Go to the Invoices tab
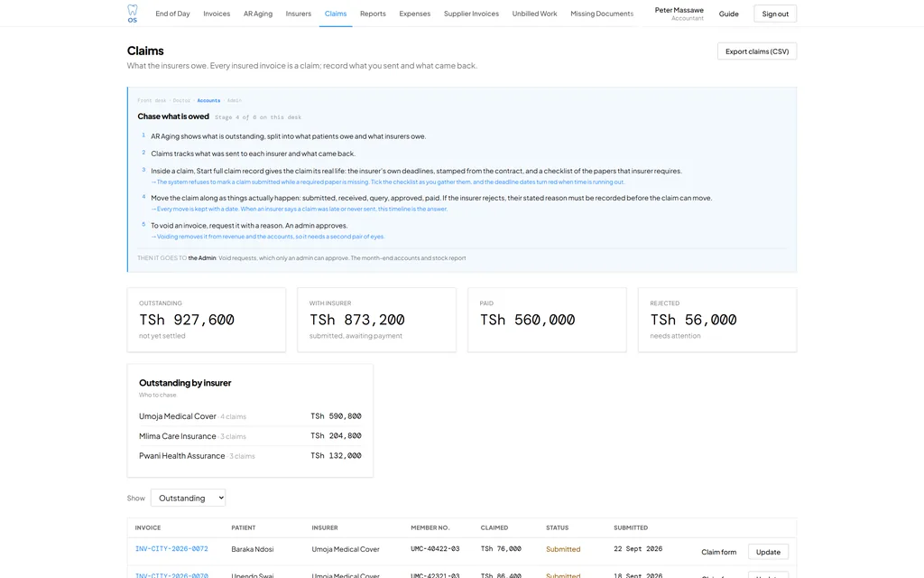Image resolution: width=924 pixels, height=578 pixels. tap(217, 14)
